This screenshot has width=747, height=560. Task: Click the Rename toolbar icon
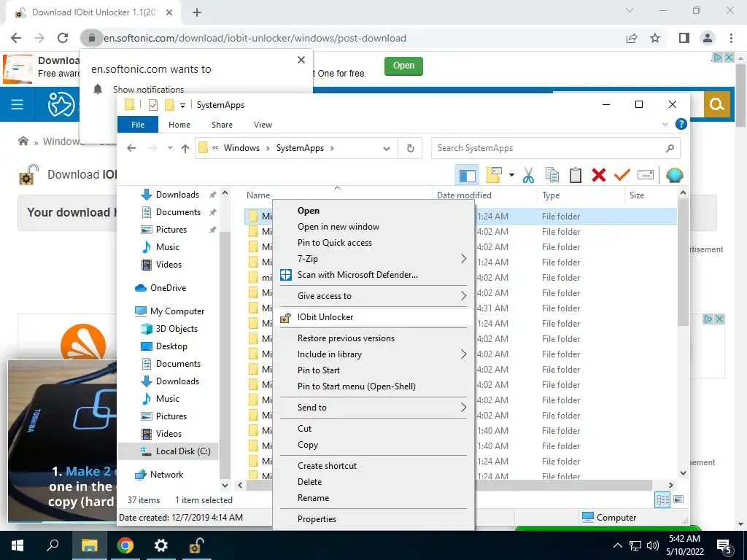coord(646,175)
